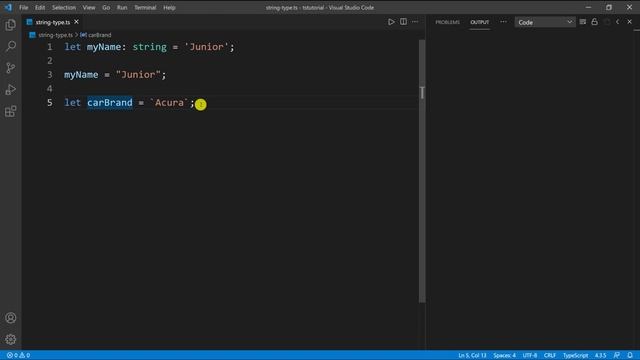Open the Source Control view
640x360 pixels.
[11, 68]
